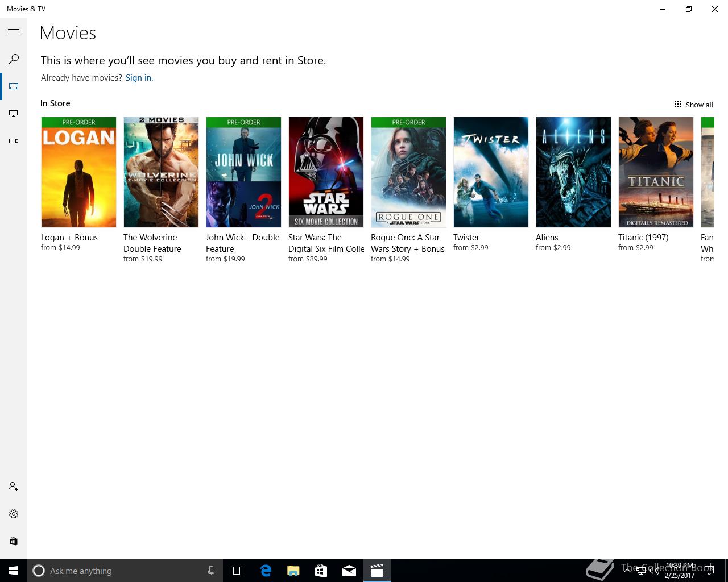Click the 'Aliens' title text
The width and height of the screenshot is (728, 582).
(547, 238)
